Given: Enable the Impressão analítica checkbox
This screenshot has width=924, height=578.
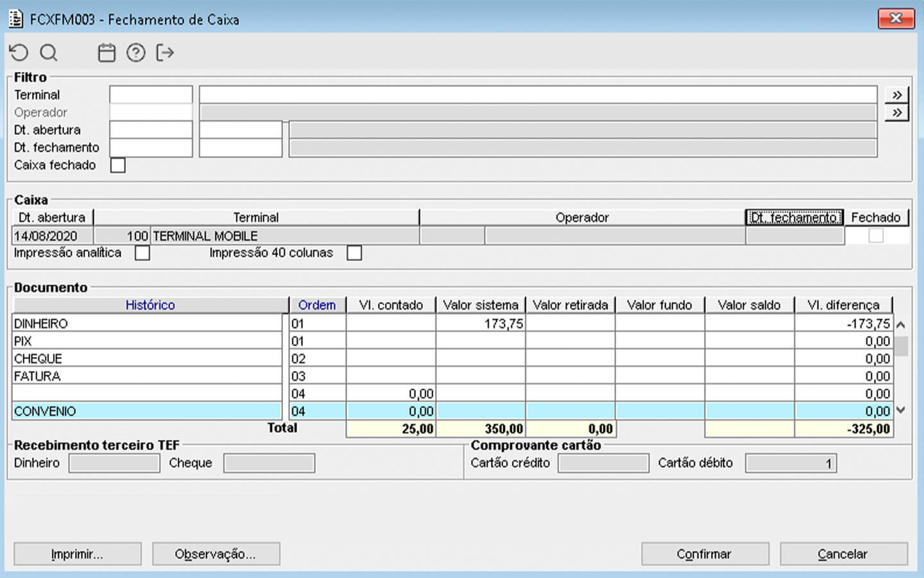Looking at the screenshot, I should click(142, 253).
